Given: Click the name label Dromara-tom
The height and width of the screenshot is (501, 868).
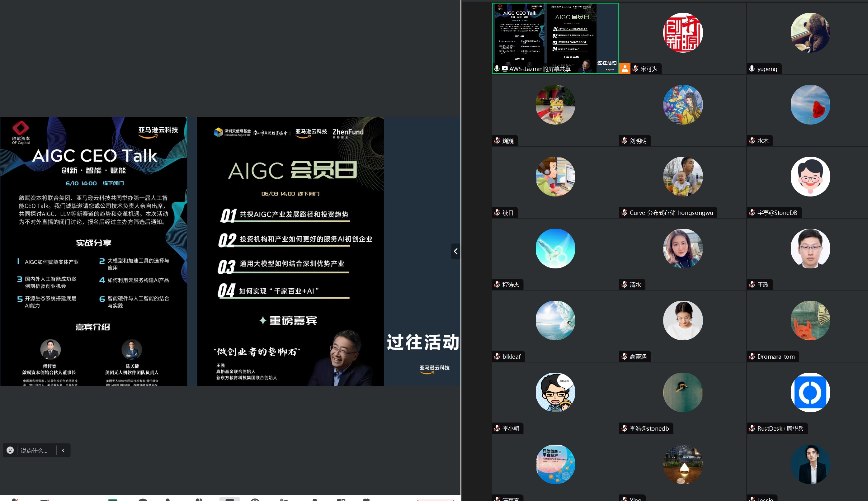Looking at the screenshot, I should (x=776, y=357).
